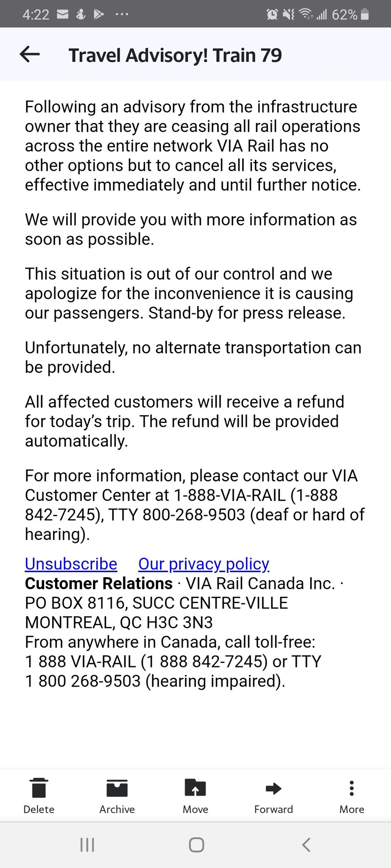The width and height of the screenshot is (391, 868).
Task: Click the Unsubscribe link
Action: coord(71,564)
